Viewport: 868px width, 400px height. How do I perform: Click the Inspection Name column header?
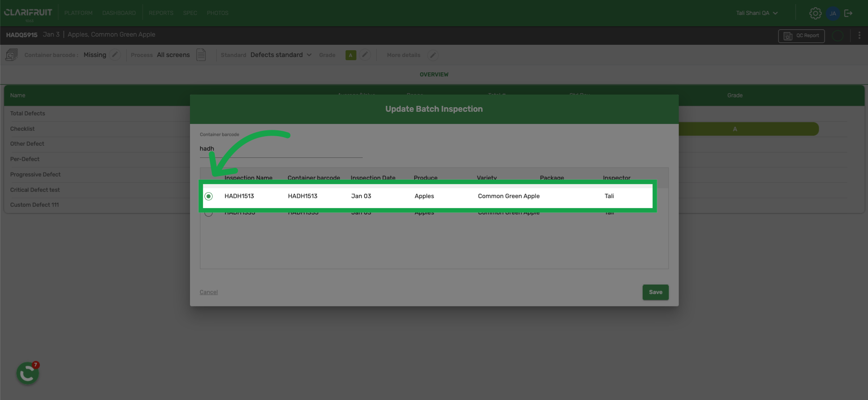(x=248, y=177)
